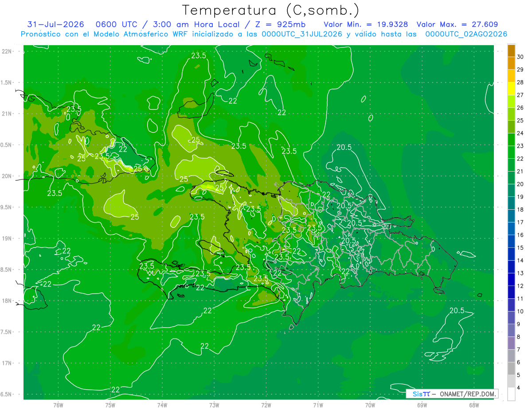Click 'Valor Max. = 27.609' text
Screen dimensions: 532x411
click(458, 24)
